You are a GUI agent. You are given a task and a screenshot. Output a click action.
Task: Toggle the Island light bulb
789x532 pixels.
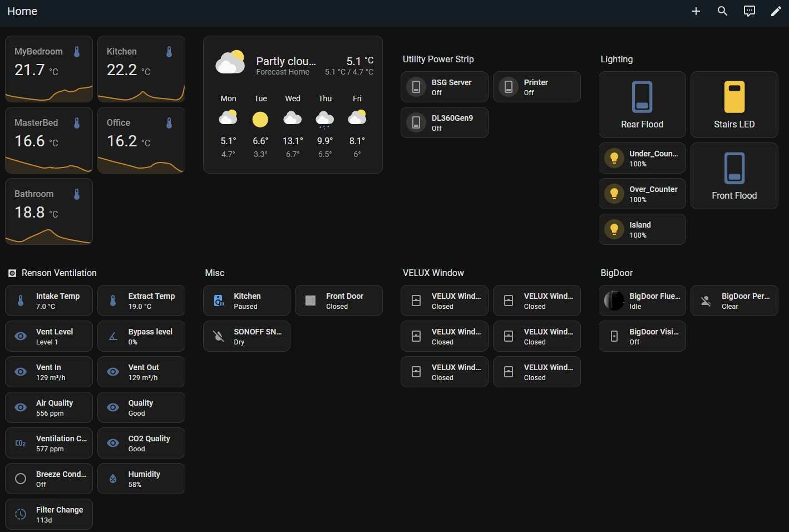click(614, 230)
